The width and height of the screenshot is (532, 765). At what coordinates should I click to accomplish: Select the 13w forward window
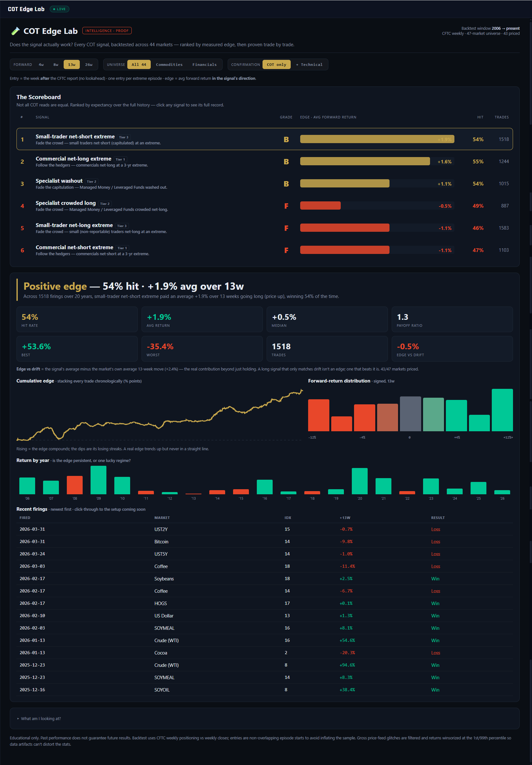72,65
